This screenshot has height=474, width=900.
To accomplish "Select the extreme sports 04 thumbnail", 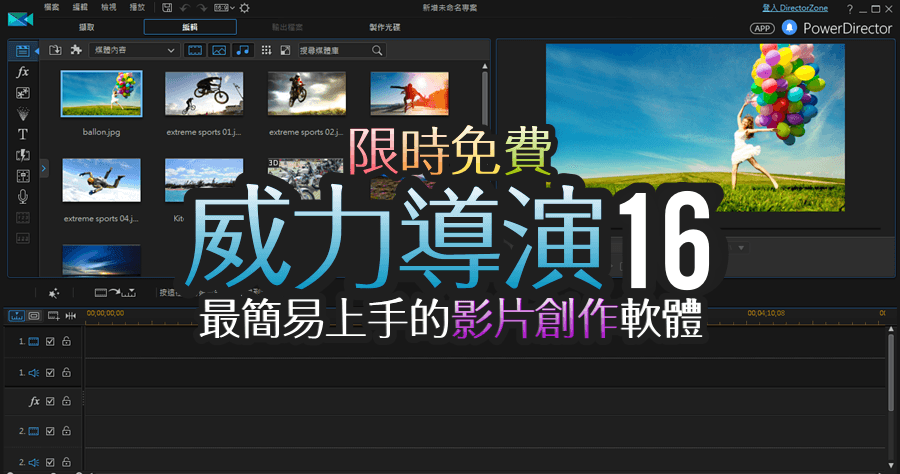I will (x=102, y=180).
